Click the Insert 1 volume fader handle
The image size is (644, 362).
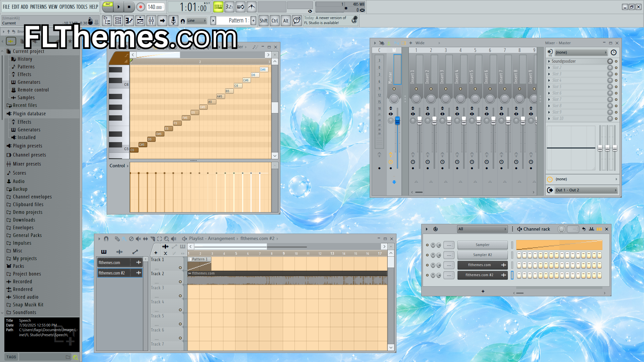click(x=420, y=121)
